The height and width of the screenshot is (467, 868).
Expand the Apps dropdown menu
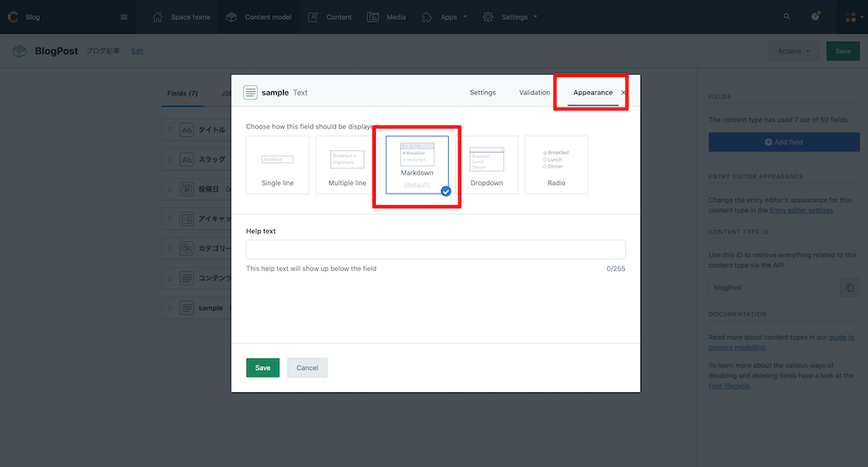[444, 17]
